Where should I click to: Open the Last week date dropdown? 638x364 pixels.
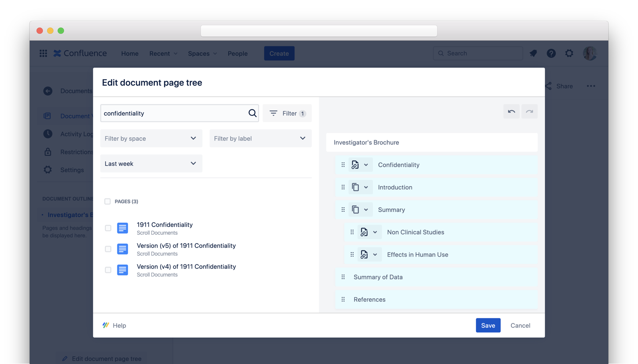tap(151, 164)
